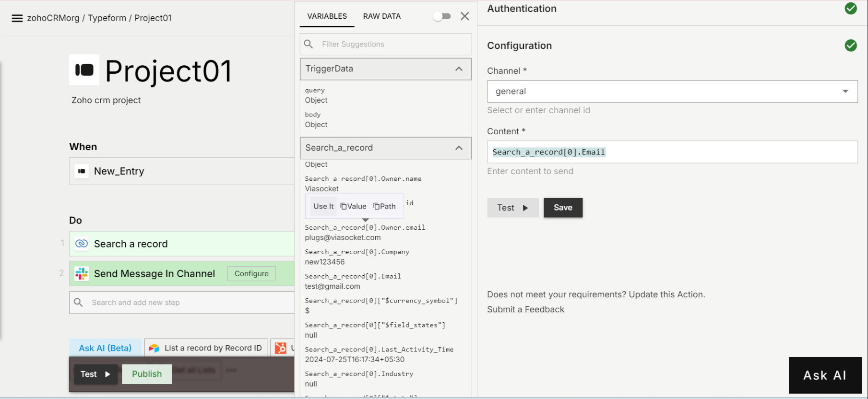Open the hamburger navigation menu
Image resolution: width=868 pixels, height=399 pixels.
tap(17, 18)
